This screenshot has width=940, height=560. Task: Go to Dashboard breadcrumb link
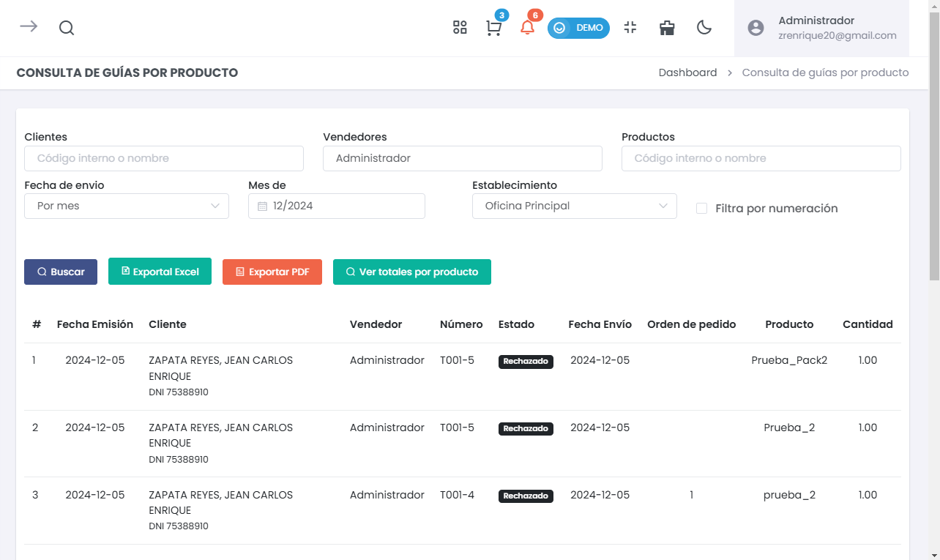pos(687,72)
